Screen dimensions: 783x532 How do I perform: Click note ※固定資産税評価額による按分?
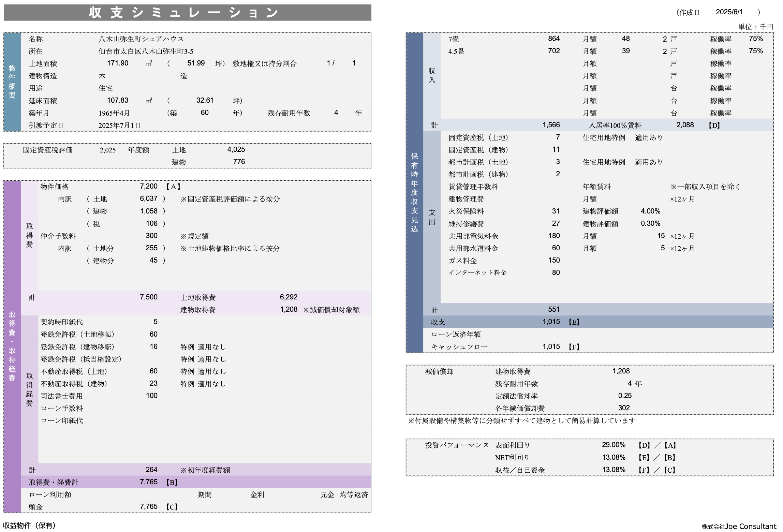click(x=230, y=199)
